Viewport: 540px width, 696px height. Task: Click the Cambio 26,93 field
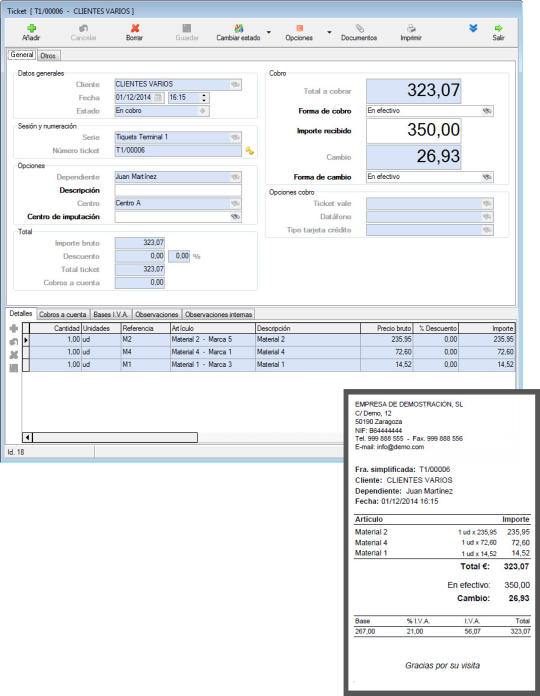[414, 157]
